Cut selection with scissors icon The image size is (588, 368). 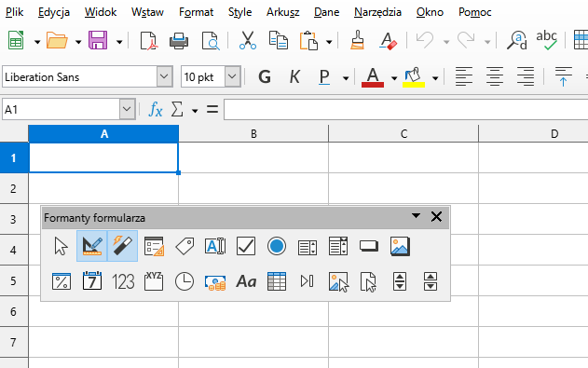click(x=248, y=40)
